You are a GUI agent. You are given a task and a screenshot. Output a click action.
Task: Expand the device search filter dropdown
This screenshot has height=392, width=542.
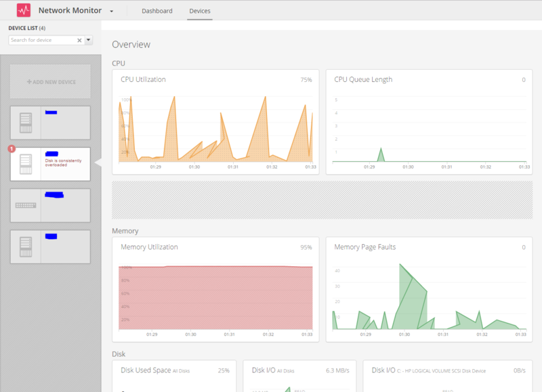pos(89,40)
